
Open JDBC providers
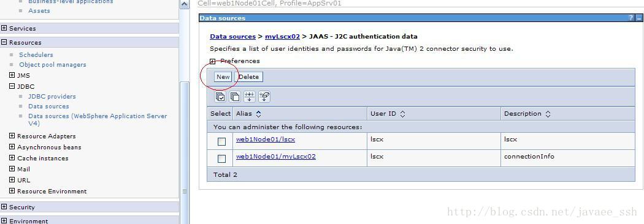(52, 96)
